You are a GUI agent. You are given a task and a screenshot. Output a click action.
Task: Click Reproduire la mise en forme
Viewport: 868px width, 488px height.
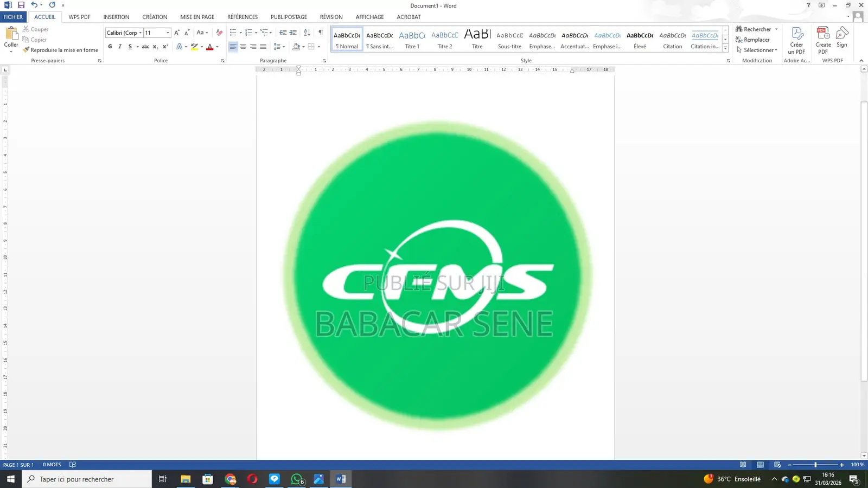click(x=60, y=50)
